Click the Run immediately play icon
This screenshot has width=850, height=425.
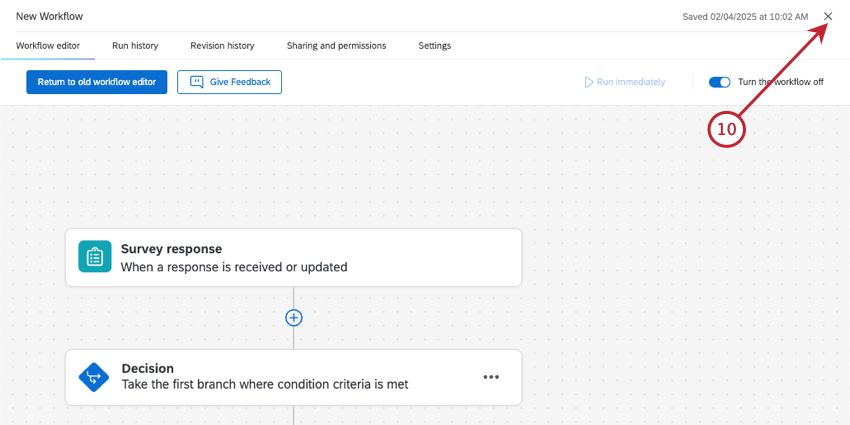coord(589,82)
